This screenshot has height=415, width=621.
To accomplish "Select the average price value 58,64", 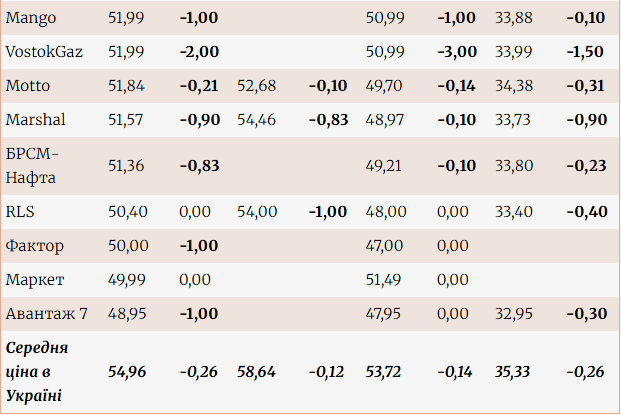I will point(256,371).
